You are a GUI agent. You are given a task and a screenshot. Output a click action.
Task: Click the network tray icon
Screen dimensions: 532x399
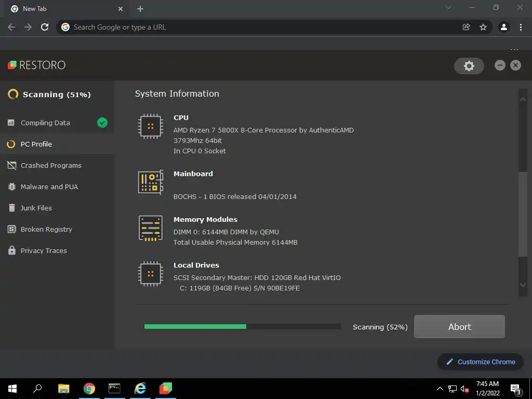453,389
